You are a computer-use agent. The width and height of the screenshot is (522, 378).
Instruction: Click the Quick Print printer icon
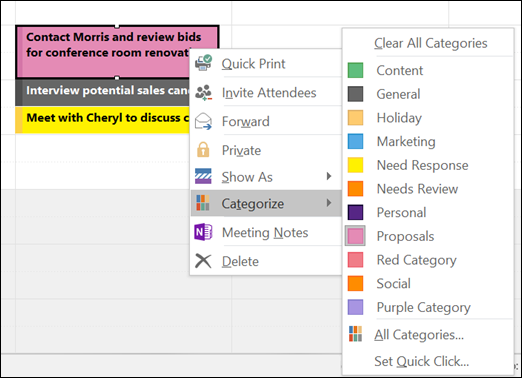point(203,63)
